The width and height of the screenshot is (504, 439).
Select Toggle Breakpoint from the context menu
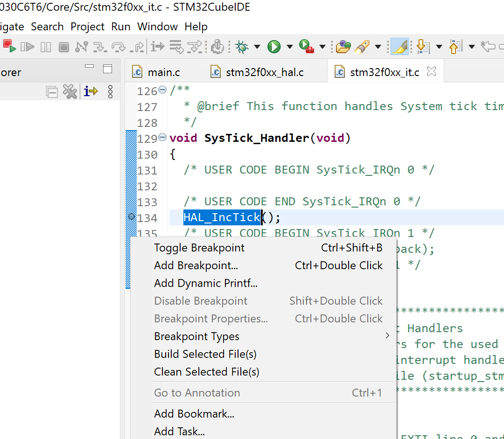coord(199,248)
